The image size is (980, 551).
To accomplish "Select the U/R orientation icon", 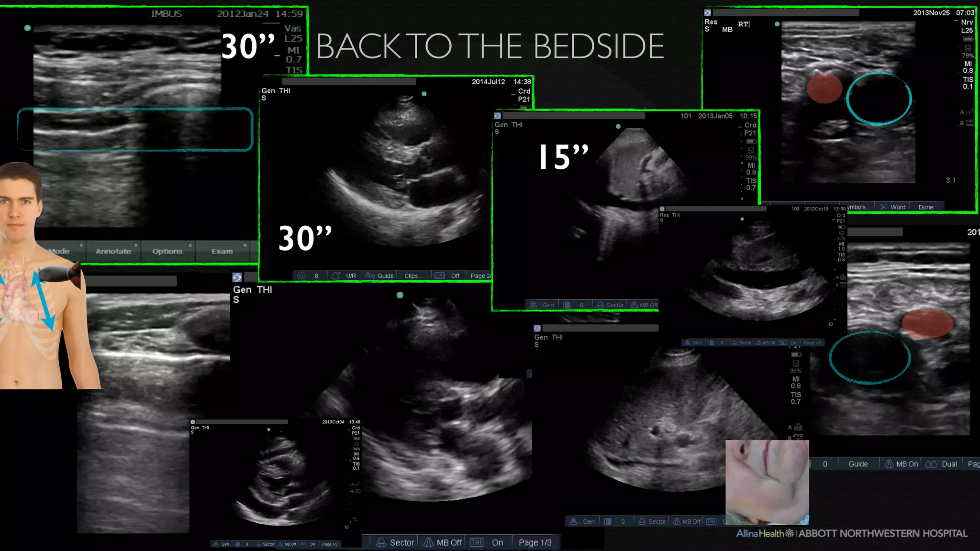I will (x=336, y=275).
